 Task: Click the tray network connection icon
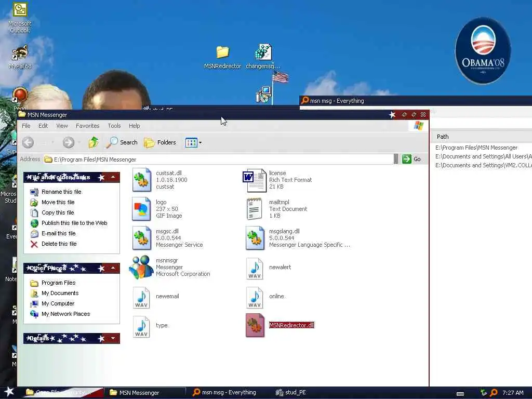[484, 393]
